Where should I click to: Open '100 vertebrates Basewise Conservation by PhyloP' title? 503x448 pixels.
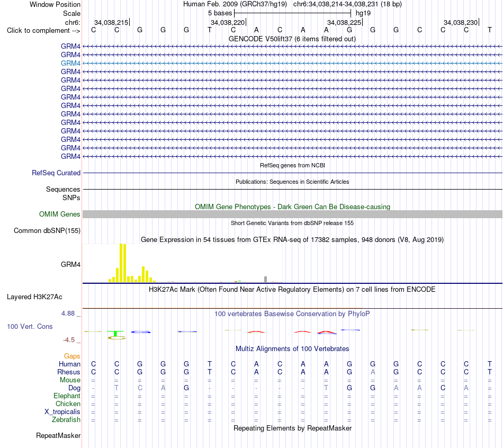292,314
